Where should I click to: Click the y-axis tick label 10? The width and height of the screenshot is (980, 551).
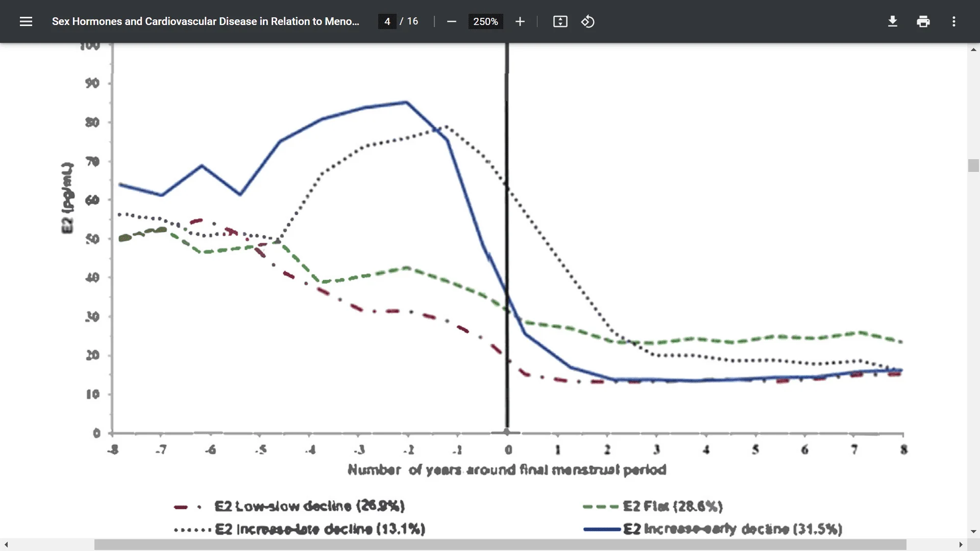[x=92, y=394]
